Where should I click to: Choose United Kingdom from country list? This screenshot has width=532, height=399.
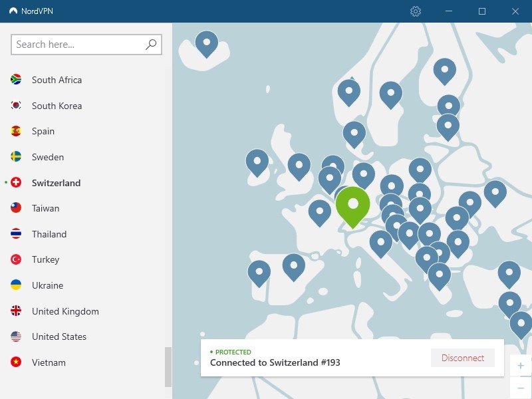(x=65, y=311)
